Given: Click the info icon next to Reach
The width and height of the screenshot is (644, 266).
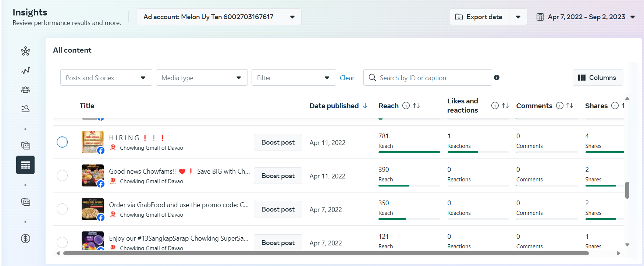Looking at the screenshot, I should tap(406, 106).
